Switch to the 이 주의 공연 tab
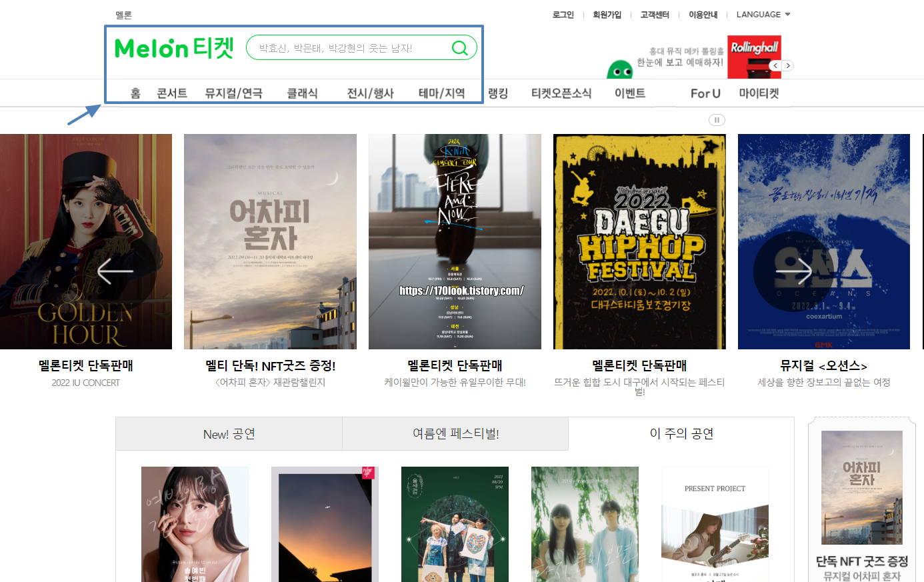The height and width of the screenshot is (582, 924). [x=681, y=433]
